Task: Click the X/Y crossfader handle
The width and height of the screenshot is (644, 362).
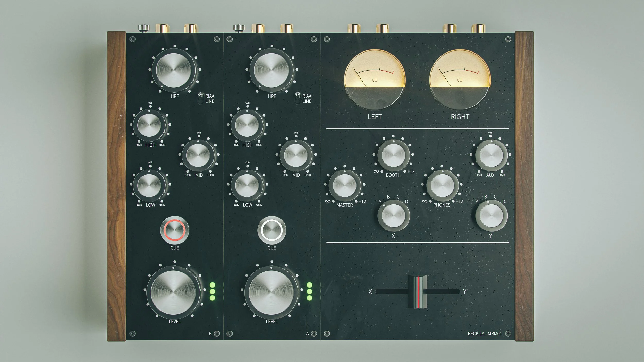Action: coord(418,292)
